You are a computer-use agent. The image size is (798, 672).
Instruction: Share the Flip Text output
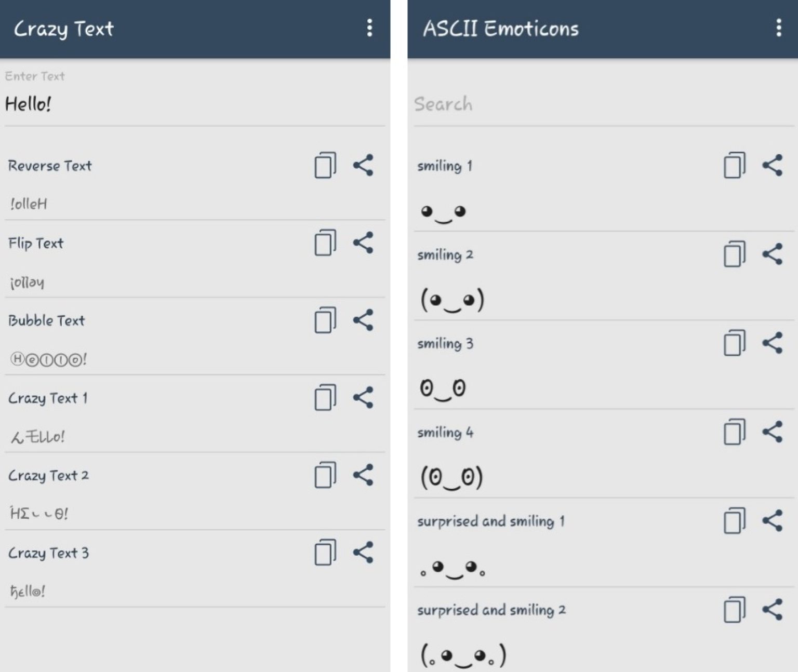pyautogui.click(x=363, y=241)
